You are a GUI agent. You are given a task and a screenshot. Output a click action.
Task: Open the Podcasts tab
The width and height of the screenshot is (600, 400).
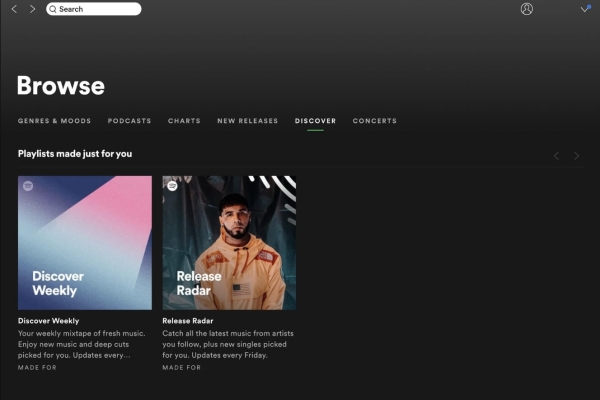tap(129, 121)
